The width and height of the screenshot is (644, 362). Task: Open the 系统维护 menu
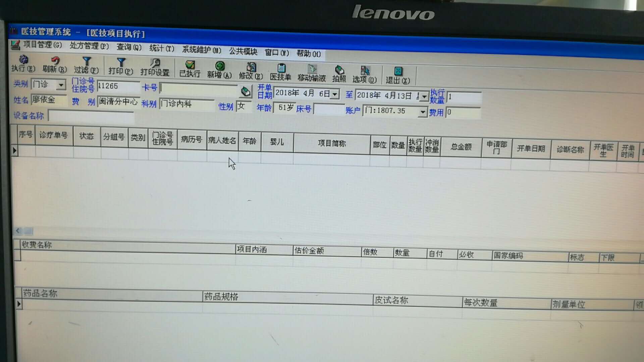(x=201, y=50)
